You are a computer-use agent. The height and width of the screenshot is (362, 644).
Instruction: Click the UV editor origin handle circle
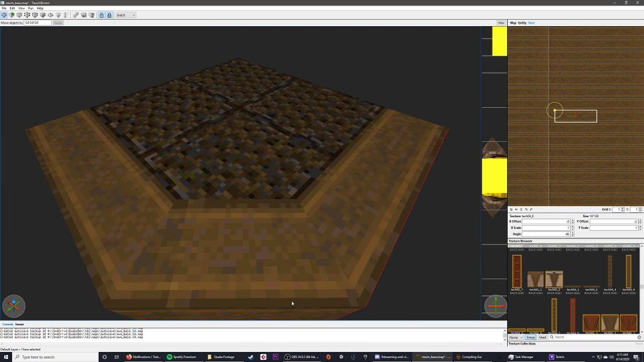[555, 110]
